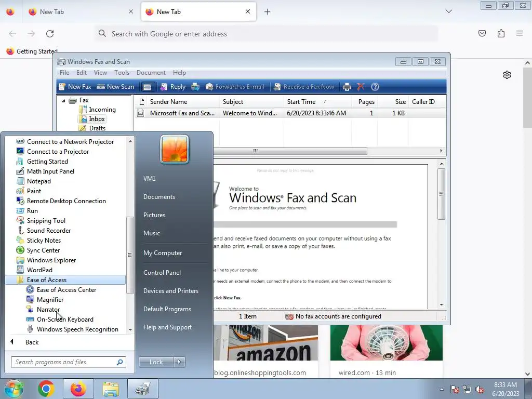Viewport: 532px width, 399px height.
Task: Click Start menu programs scroll down arrow
Action: 130,330
